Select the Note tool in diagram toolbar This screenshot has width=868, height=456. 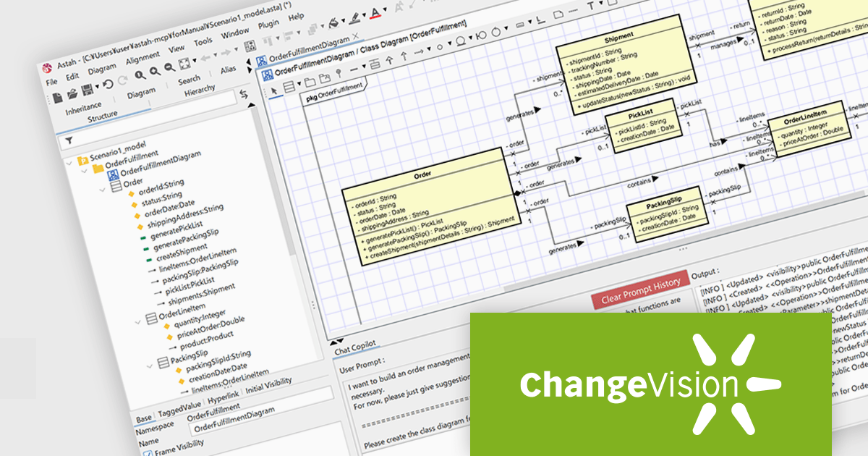(558, 14)
